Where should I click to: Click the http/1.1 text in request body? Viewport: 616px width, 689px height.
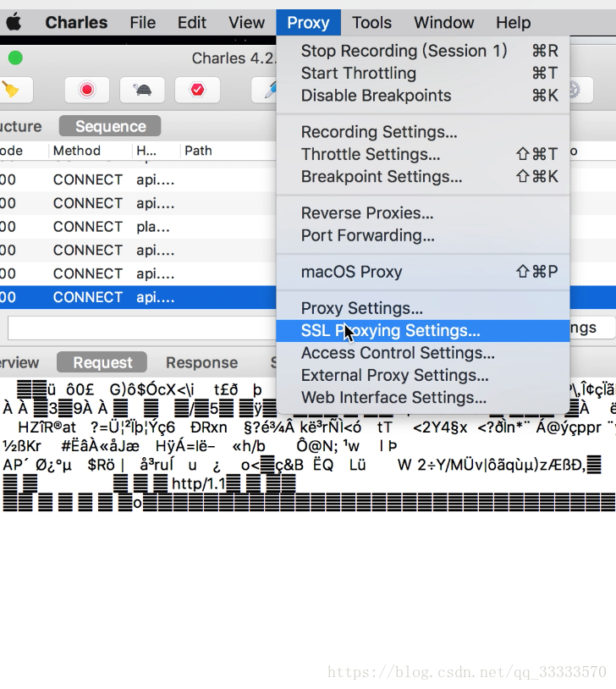tap(198, 484)
